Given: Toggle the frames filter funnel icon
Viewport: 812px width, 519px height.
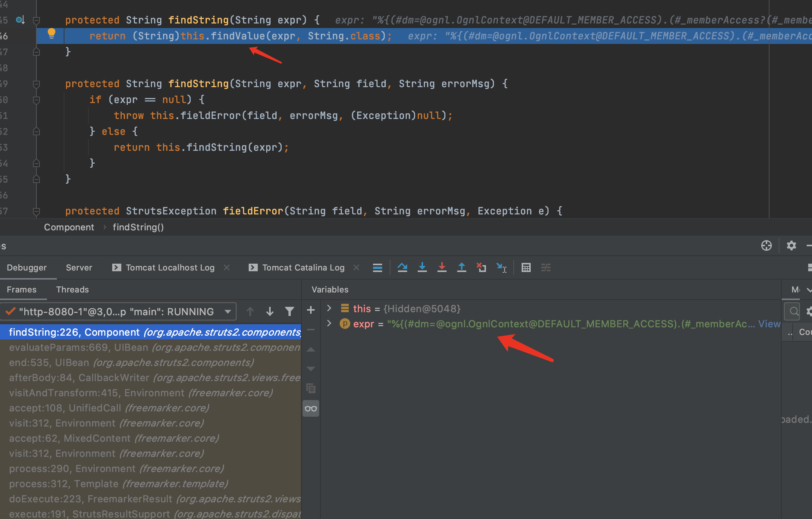Looking at the screenshot, I should pyautogui.click(x=290, y=311).
